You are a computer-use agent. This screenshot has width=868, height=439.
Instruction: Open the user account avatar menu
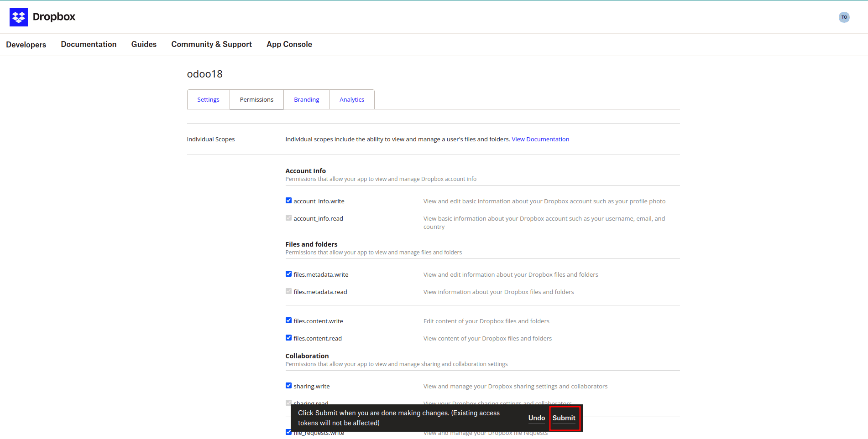pos(844,17)
